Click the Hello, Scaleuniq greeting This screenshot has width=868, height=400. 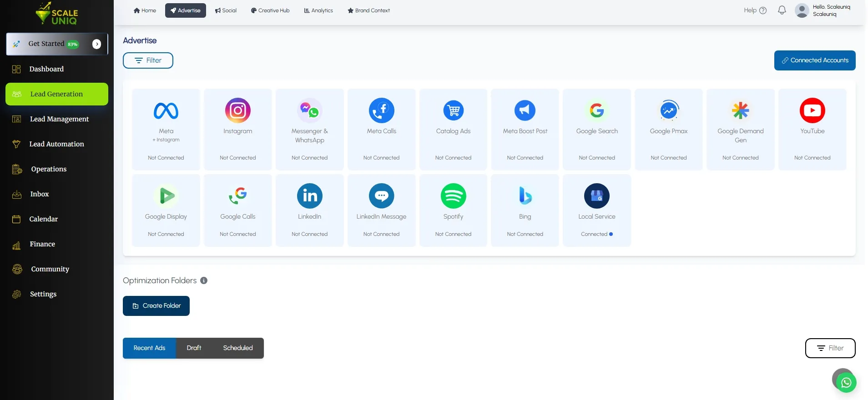[832, 7]
